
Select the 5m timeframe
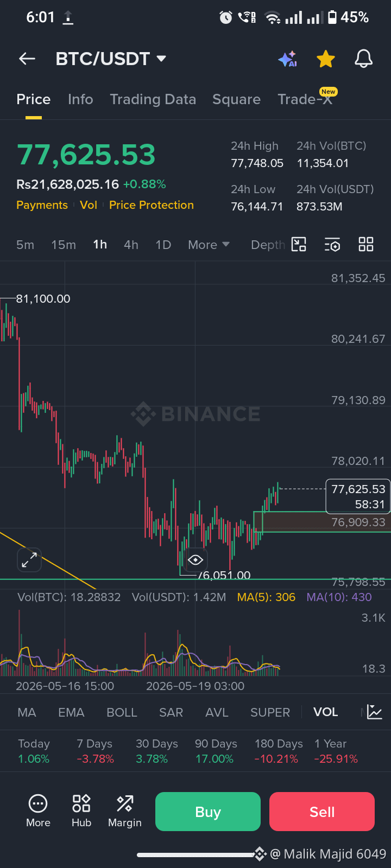pyautogui.click(x=25, y=245)
